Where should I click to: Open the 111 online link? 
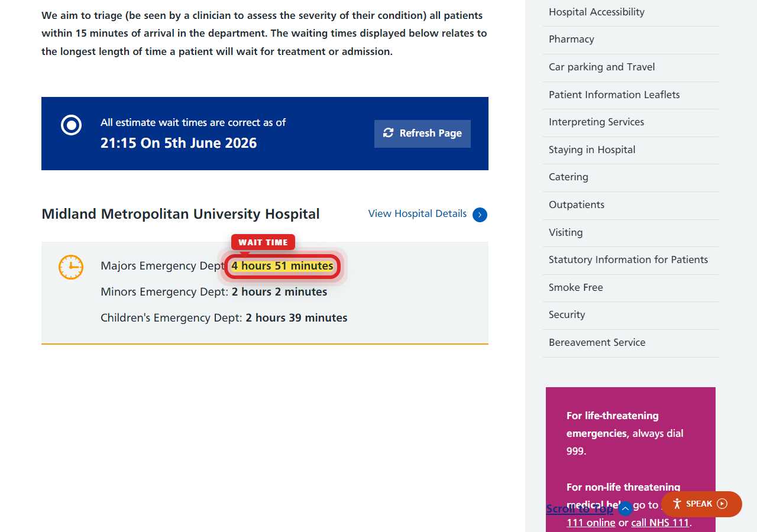(591, 523)
